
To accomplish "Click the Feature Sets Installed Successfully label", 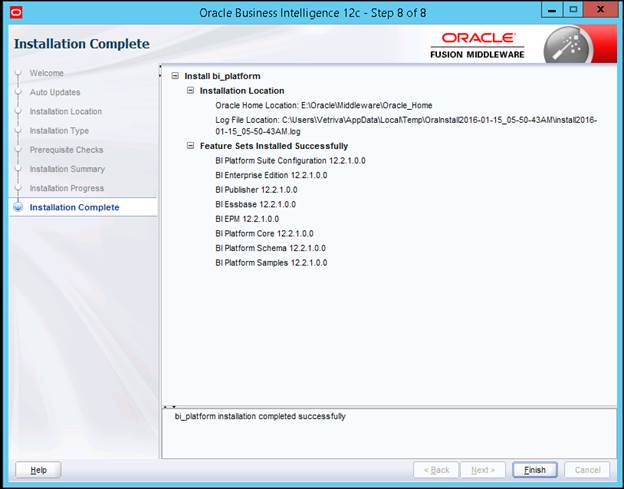I will point(274,146).
